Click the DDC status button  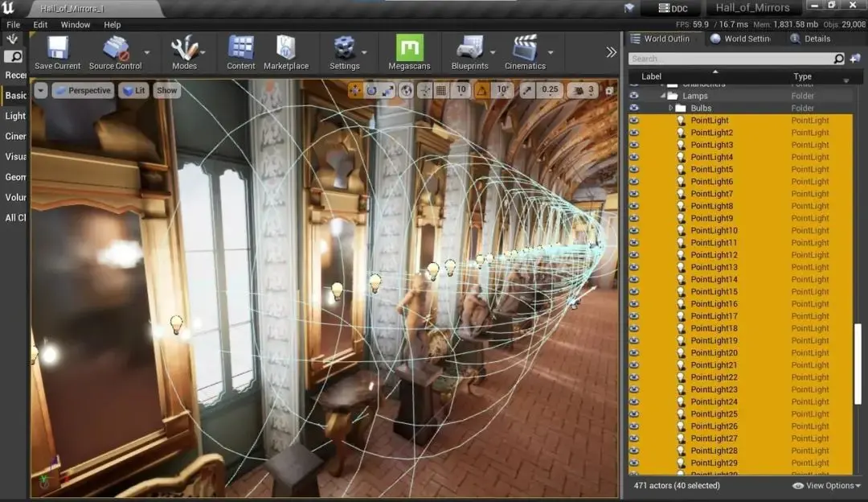pos(673,8)
